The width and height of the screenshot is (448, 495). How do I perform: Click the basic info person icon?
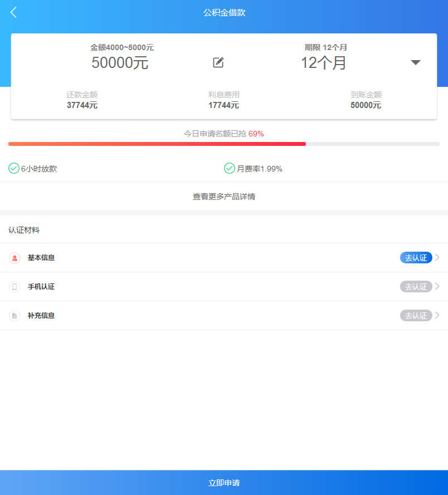[14, 258]
